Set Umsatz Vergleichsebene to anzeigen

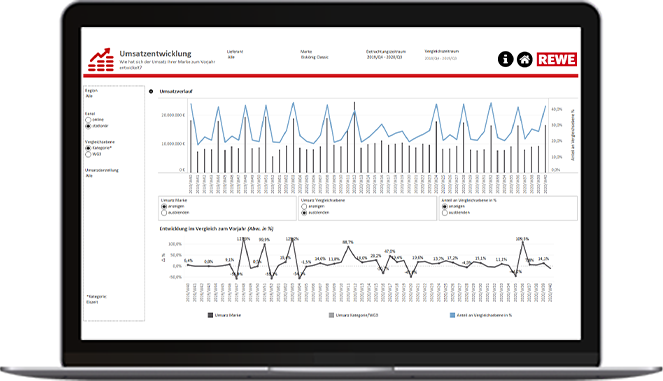(x=304, y=207)
